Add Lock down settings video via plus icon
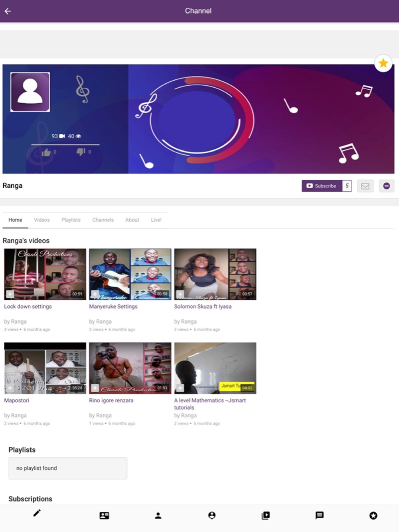 tap(10, 294)
